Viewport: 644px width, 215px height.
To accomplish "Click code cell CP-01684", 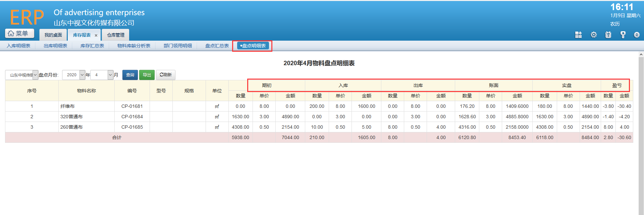I will point(132,117).
